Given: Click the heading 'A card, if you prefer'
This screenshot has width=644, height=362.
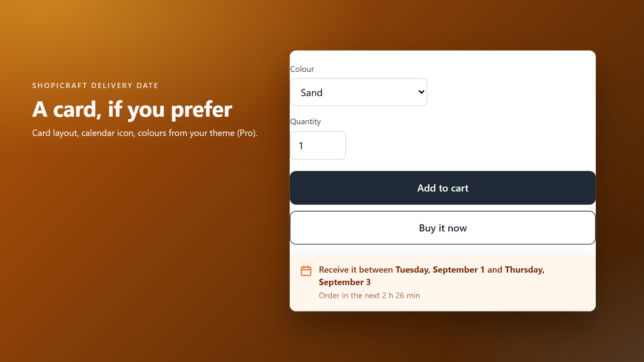Looking at the screenshot, I should click(132, 109).
